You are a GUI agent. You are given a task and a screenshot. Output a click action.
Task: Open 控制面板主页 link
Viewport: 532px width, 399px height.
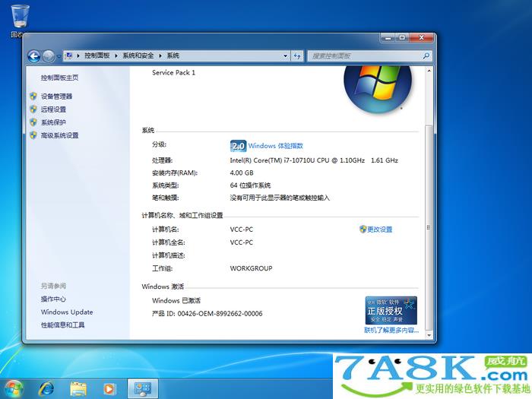click(x=60, y=78)
